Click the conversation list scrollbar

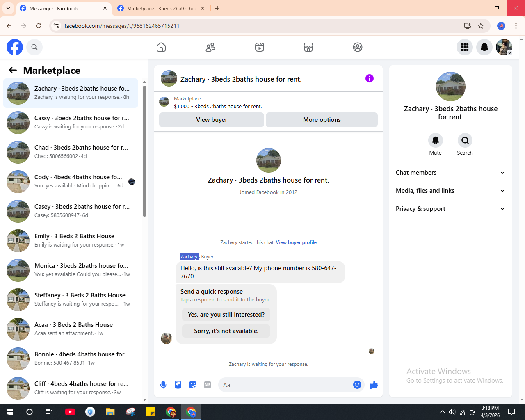[144, 151]
